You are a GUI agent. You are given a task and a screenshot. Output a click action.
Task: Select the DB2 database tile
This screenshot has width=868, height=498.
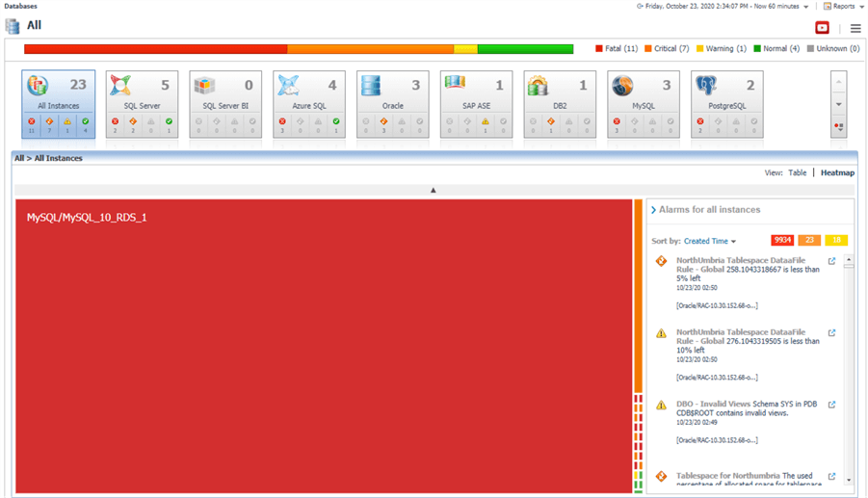[x=560, y=104]
